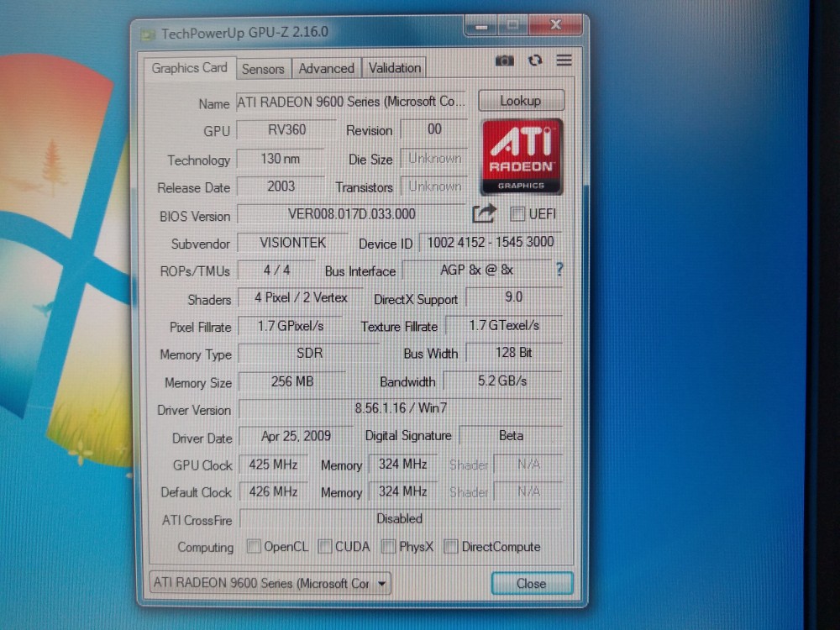Click the GPU Clock field showing 425 MHz
The width and height of the screenshot is (840, 630).
click(273, 464)
